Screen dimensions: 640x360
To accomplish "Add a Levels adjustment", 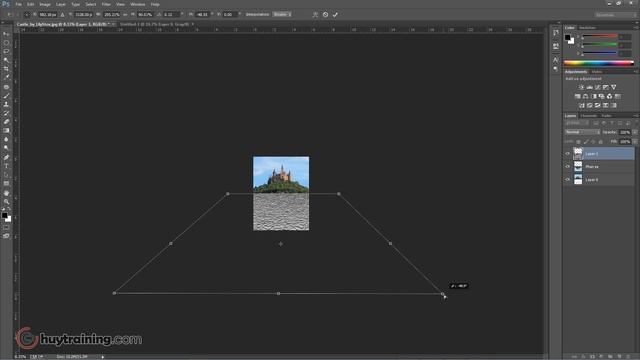I will [x=589, y=87].
